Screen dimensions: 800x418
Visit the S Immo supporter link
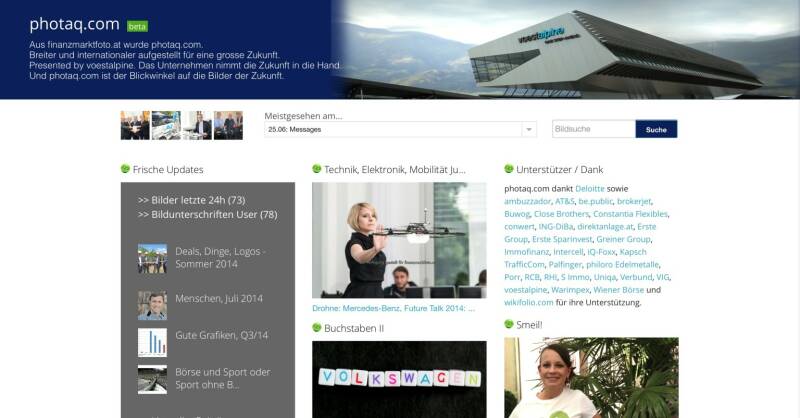tap(575, 277)
